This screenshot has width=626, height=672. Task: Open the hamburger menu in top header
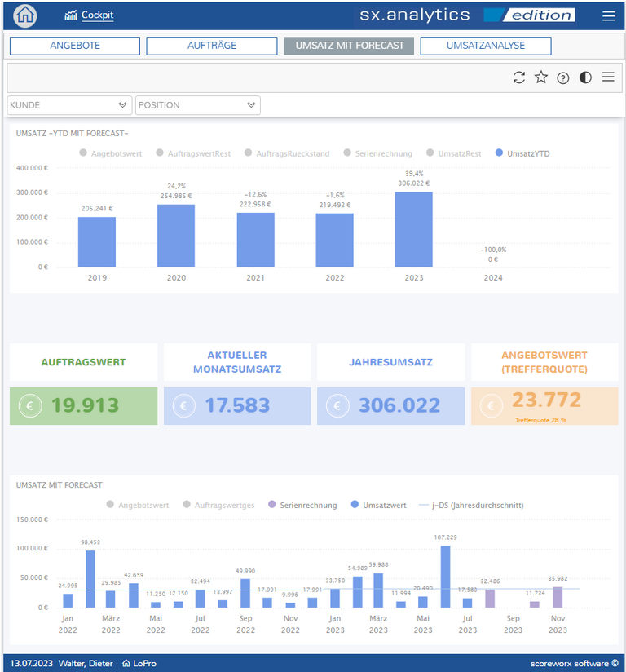[608, 15]
